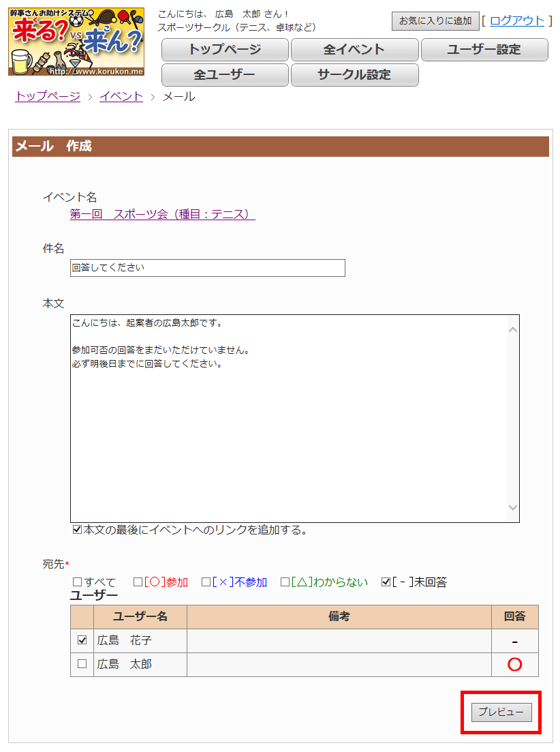
Task: Click the イベント breadcrumb link
Action: click(x=121, y=96)
